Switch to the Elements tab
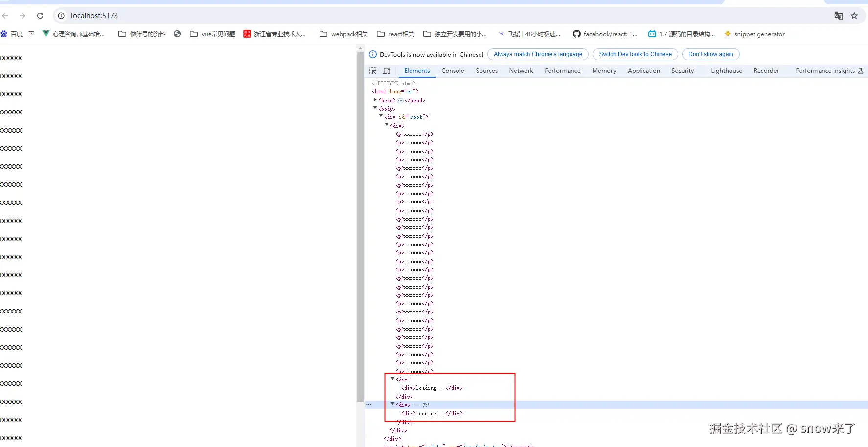Viewport: 868px width, 447px height. [x=417, y=71]
